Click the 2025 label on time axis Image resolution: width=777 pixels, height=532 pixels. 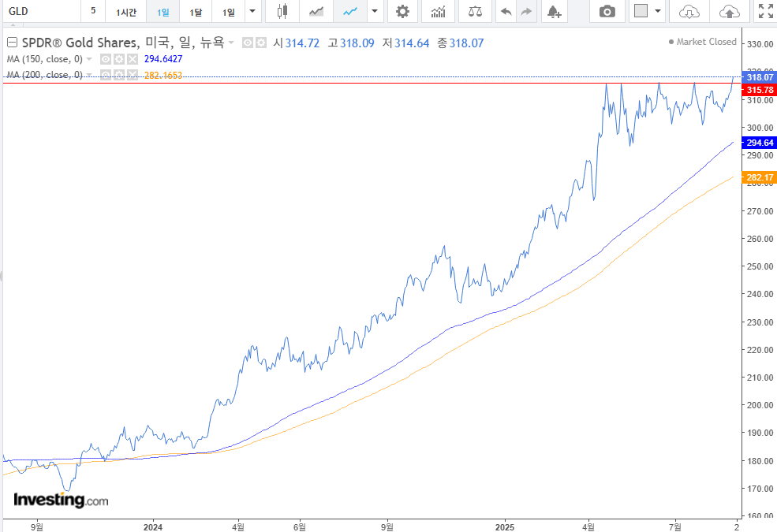click(x=504, y=527)
